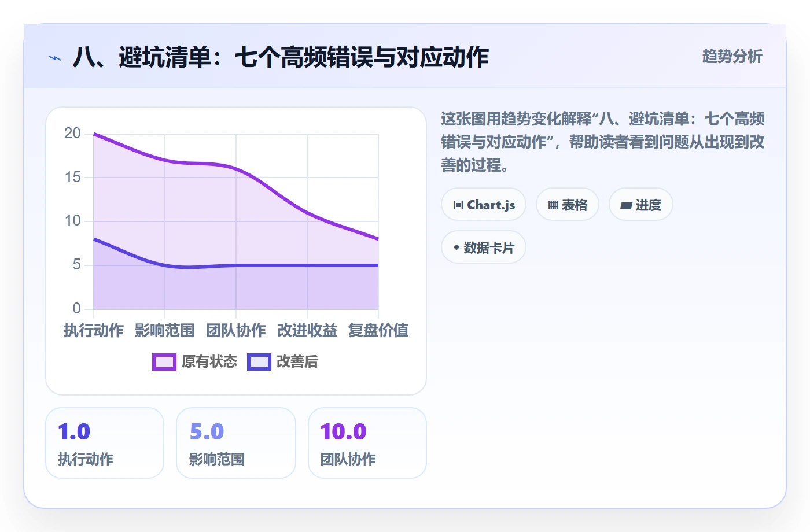Click the card title 八、避坑清单：七个高频错误与对应动作
The image size is (810, 532).
tap(281, 57)
